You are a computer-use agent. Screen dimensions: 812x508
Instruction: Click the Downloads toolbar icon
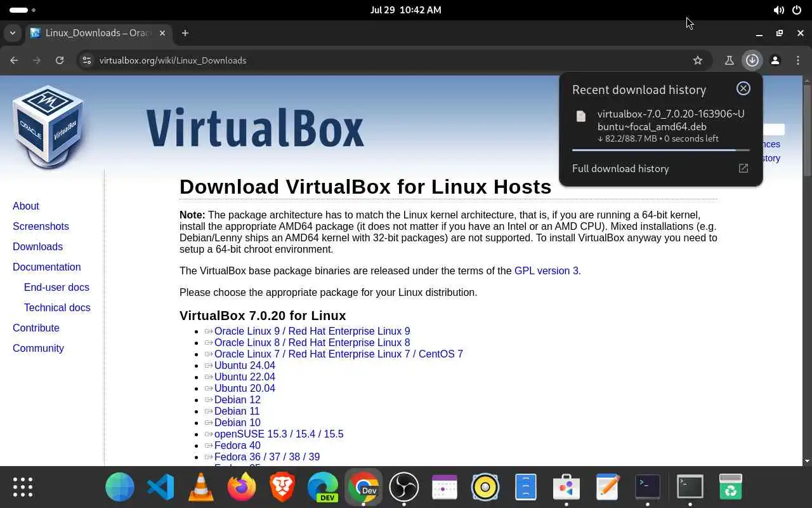point(752,60)
